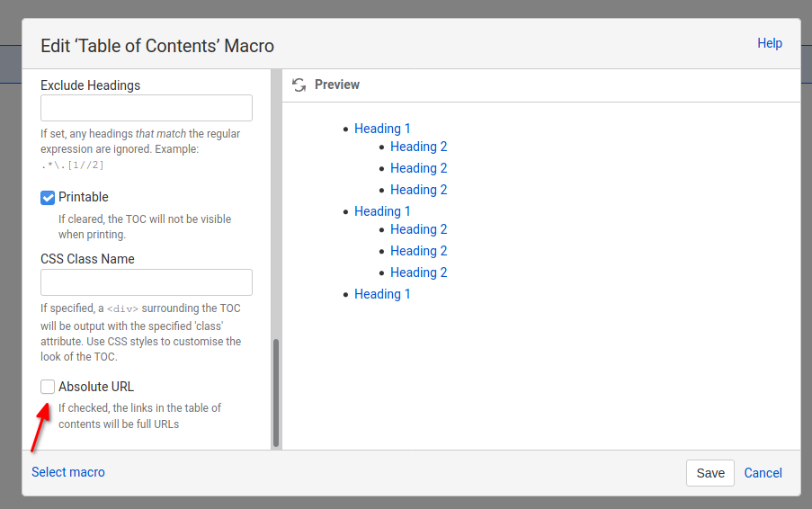Click the first Heading 1 link

click(x=382, y=129)
